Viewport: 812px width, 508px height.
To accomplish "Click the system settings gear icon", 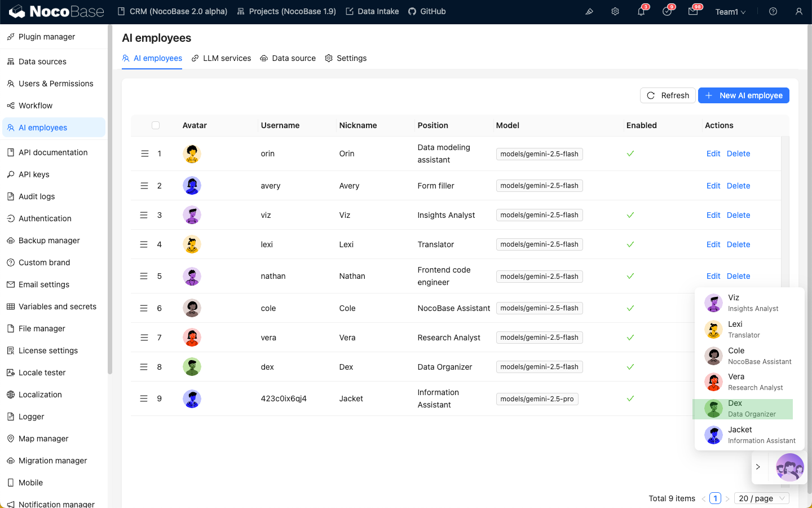I will (x=615, y=11).
